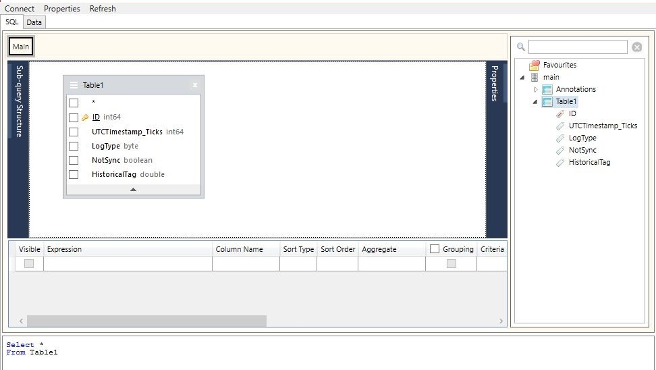Click the HistoricalTag field icon in tree
The image size is (656, 370).
[560, 162]
